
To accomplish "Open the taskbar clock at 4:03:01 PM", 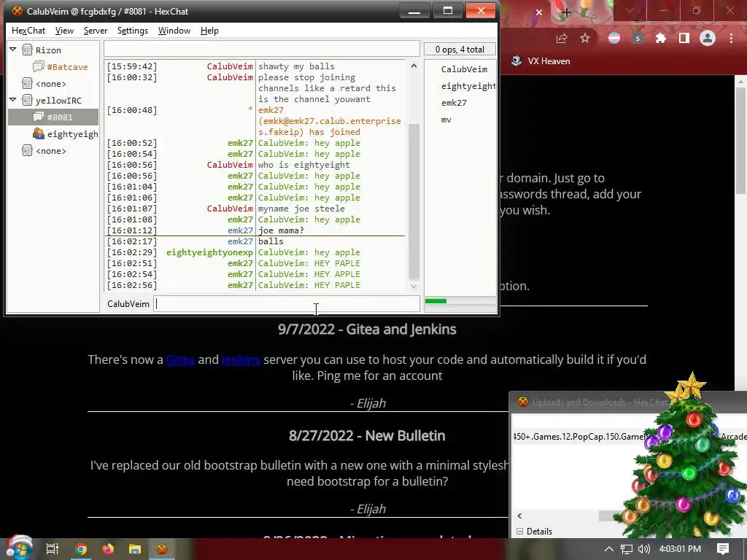I will coord(680,549).
